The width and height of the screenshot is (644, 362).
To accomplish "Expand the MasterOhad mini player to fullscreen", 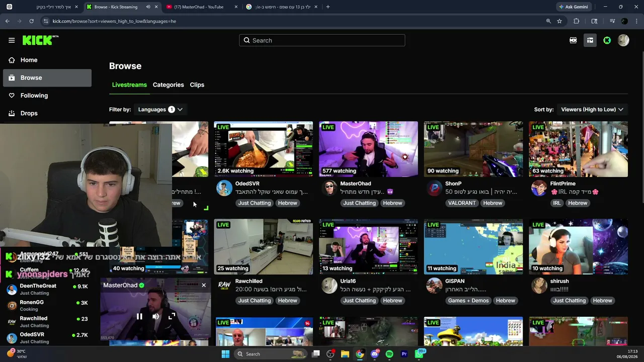I will 172,316.
